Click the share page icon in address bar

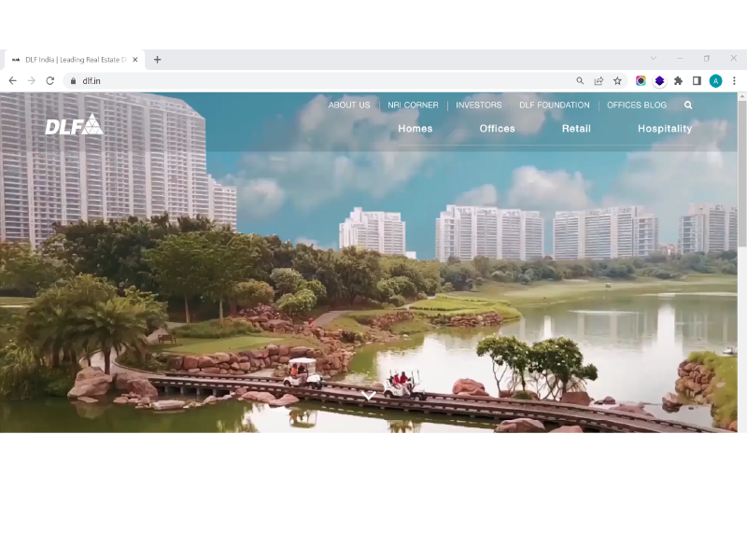pyautogui.click(x=599, y=81)
